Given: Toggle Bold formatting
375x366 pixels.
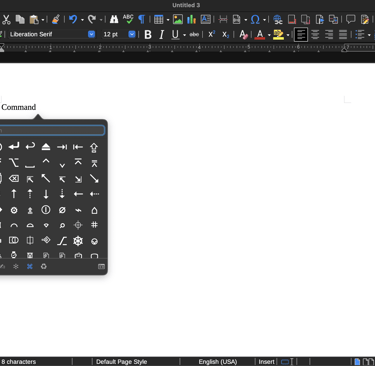Looking at the screenshot, I should (x=148, y=34).
